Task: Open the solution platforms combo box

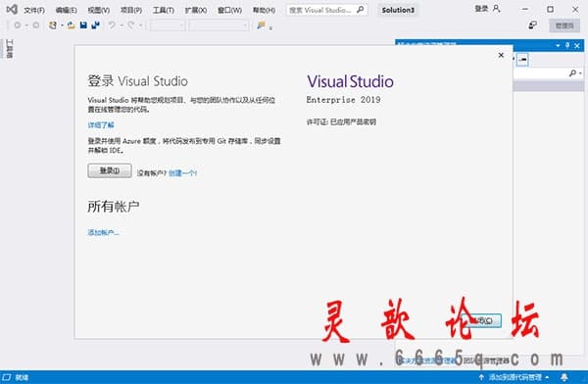Action: [x=219, y=25]
